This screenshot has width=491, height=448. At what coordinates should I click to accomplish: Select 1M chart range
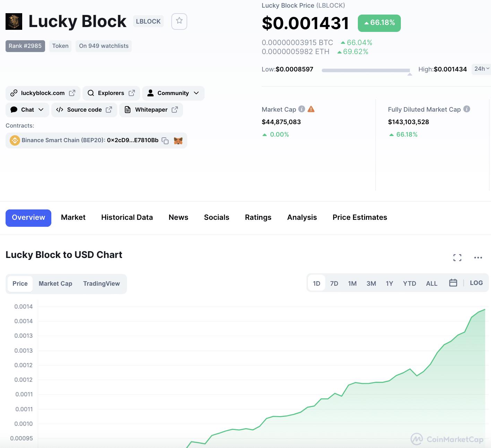(x=352, y=283)
